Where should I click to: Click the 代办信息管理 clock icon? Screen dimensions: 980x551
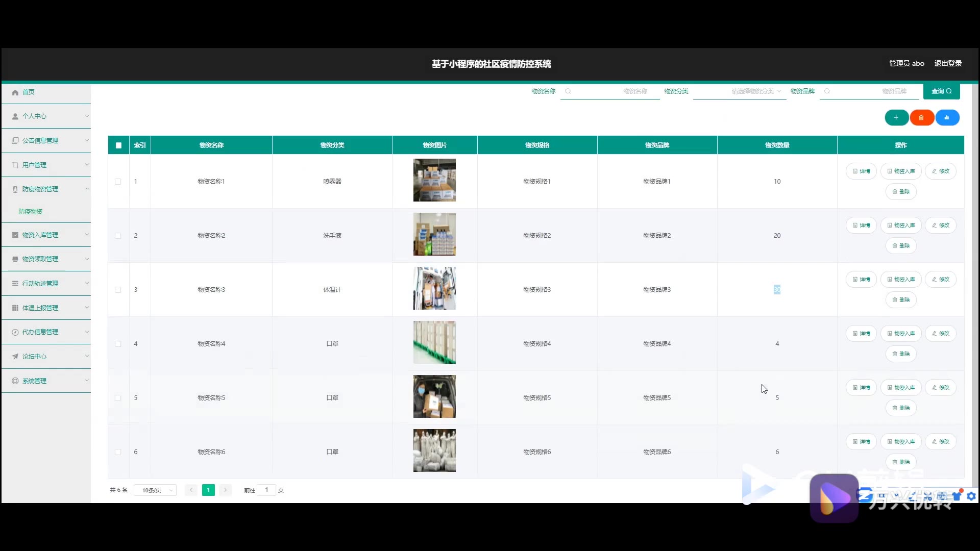15,332
